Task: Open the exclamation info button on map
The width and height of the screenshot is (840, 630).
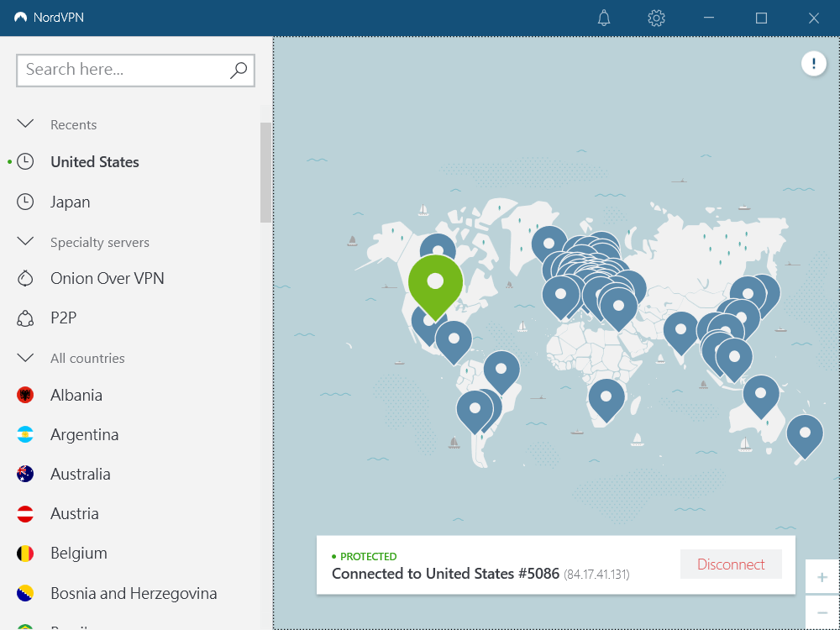Action: pos(814,65)
